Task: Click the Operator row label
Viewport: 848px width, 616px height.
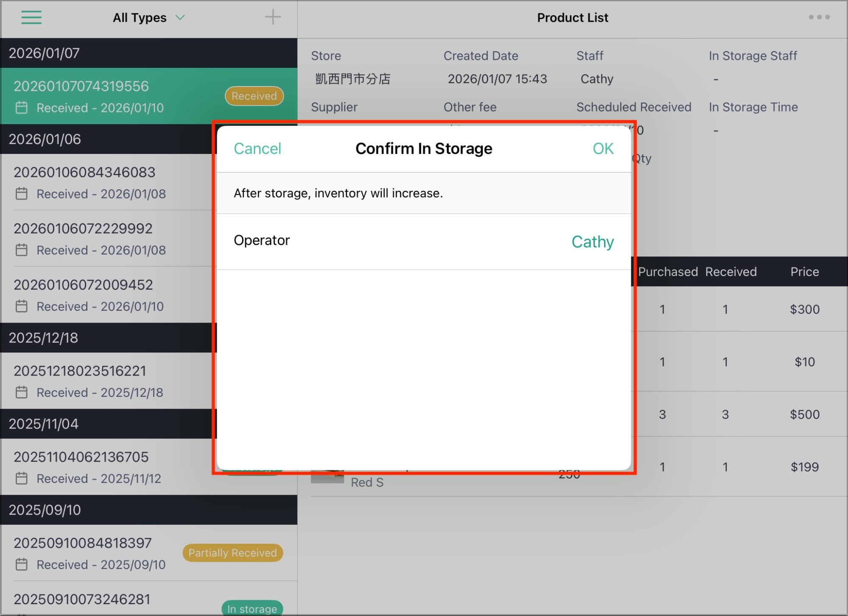Action: pyautogui.click(x=262, y=240)
